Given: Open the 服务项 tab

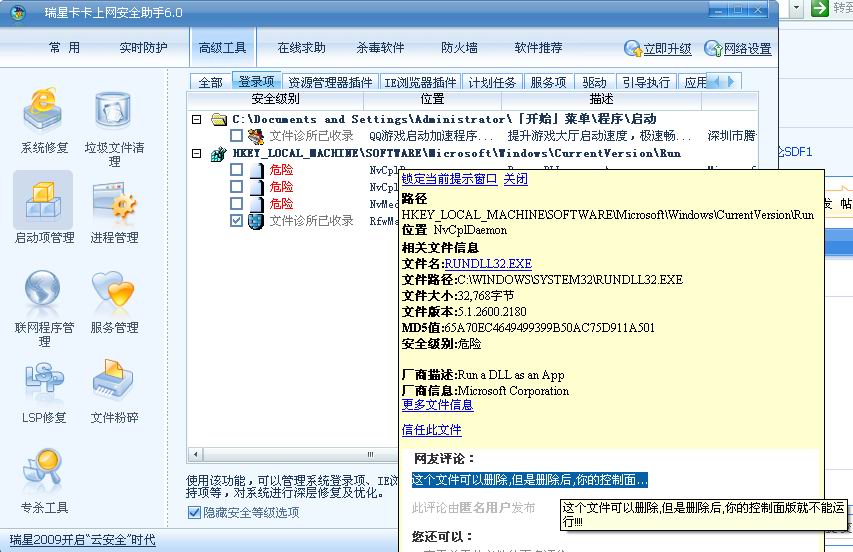Looking at the screenshot, I should [x=548, y=82].
